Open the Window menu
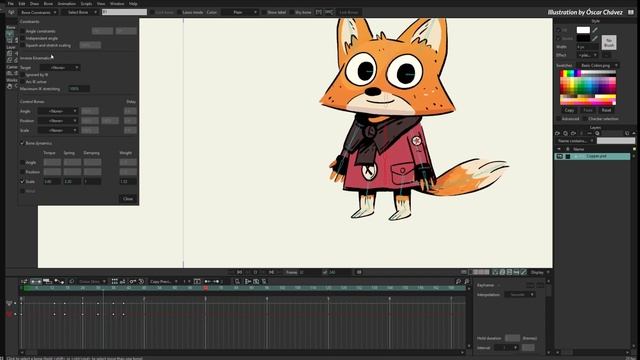The width and height of the screenshot is (640, 360). (x=117, y=4)
